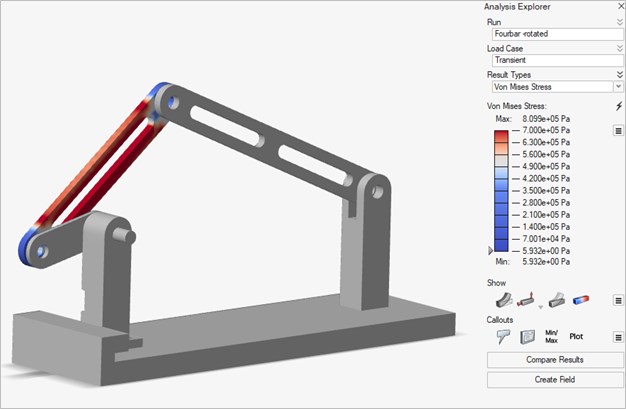This screenshot has height=409, width=626.
Task: Toggle show elements icon
Action: 557,300
